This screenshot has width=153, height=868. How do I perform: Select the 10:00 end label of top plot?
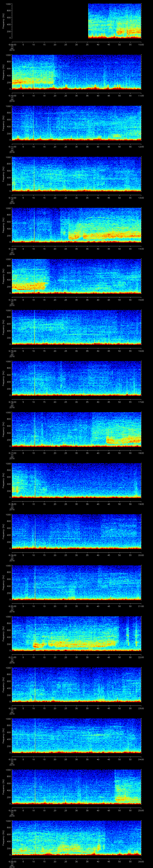click(x=141, y=44)
